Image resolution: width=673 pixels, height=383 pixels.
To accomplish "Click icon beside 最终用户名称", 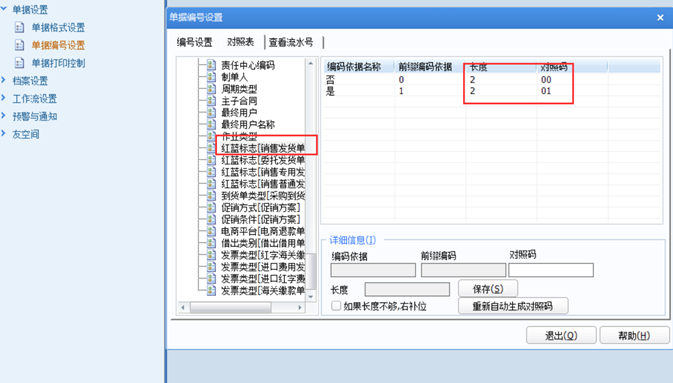I will click(x=211, y=125).
